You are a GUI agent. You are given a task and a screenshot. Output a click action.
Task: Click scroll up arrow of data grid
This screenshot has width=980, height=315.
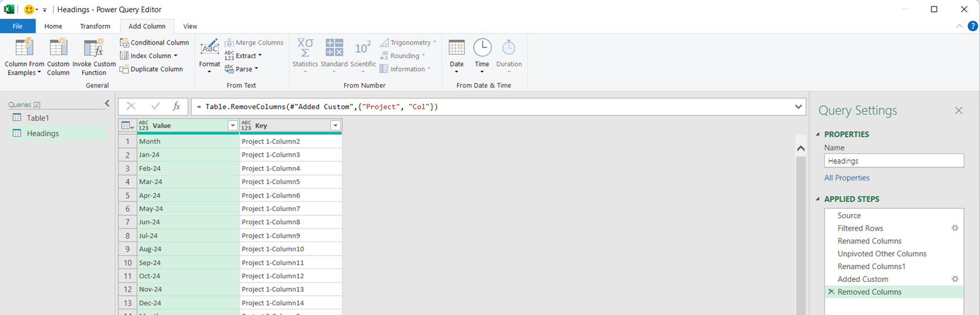pyautogui.click(x=801, y=148)
